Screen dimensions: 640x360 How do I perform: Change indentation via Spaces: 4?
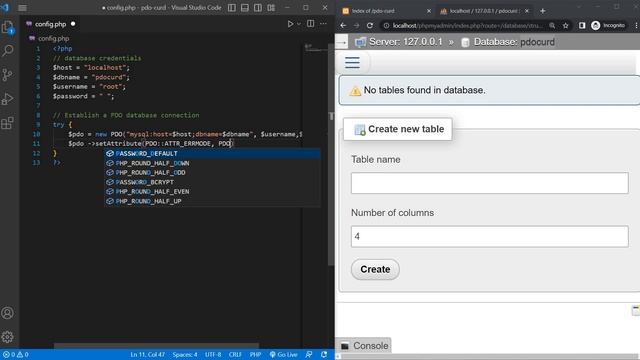[x=184, y=354]
